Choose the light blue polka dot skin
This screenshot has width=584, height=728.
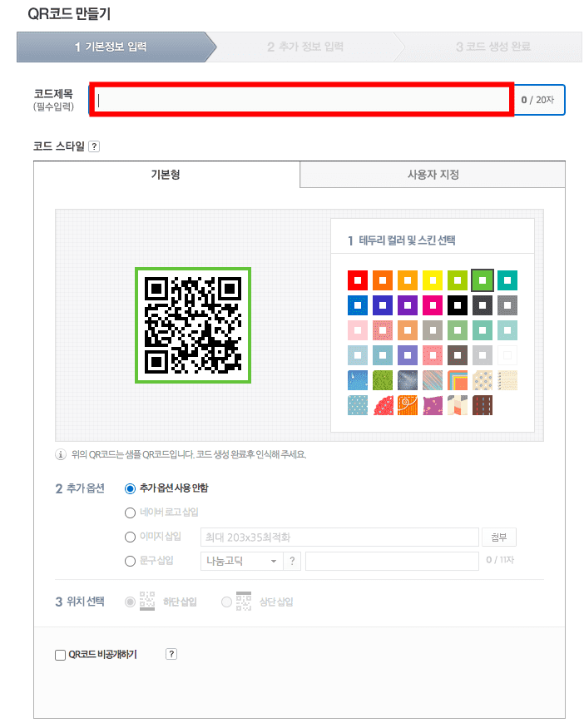[x=358, y=405]
